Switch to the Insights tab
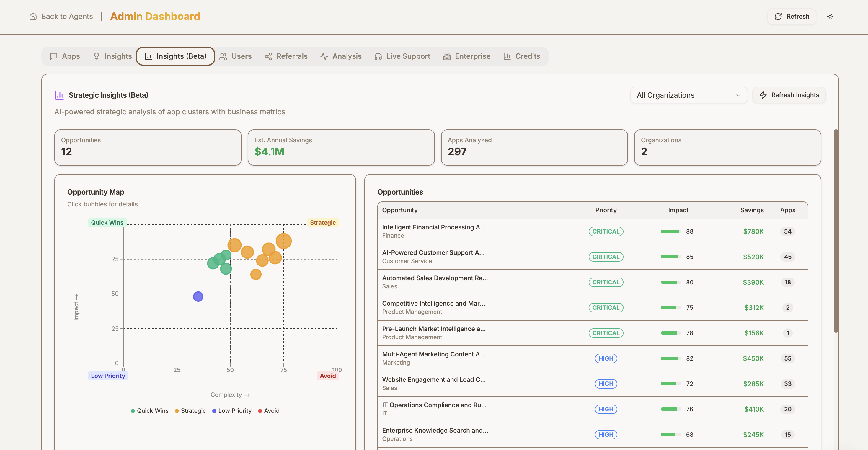The width and height of the screenshot is (868, 450). 112,56
